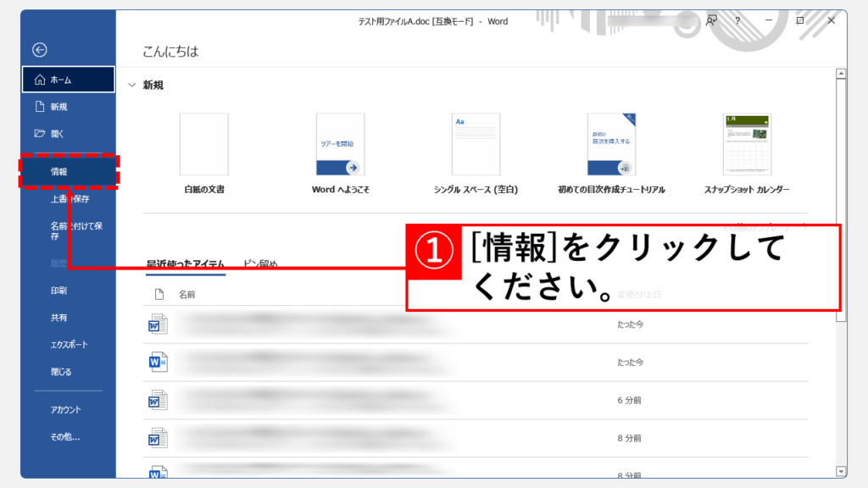Select the 最近使ったアイテム tab
This screenshot has width=868, height=488.
(x=186, y=264)
